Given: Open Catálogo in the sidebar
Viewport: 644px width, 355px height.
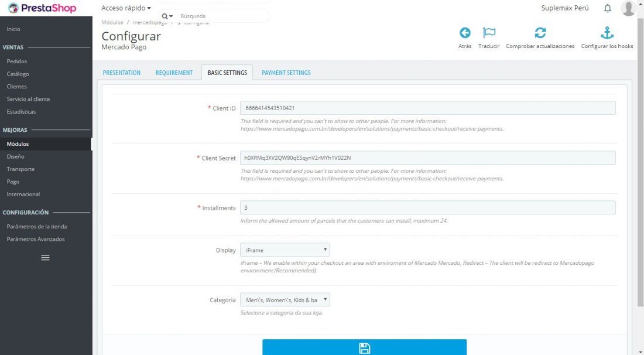Looking at the screenshot, I should 18,74.
